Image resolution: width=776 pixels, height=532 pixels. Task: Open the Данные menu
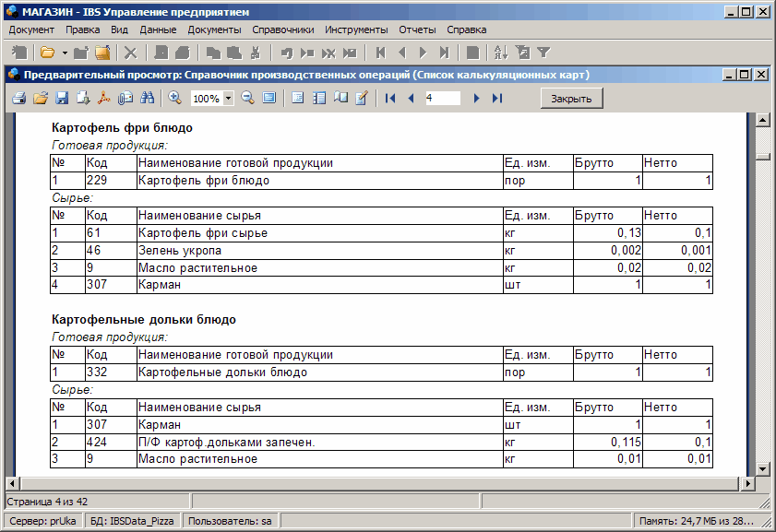click(x=158, y=30)
